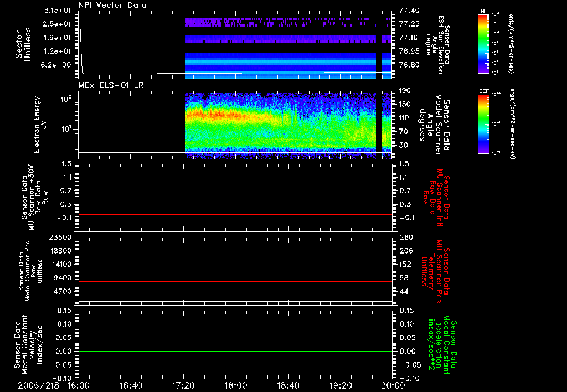The width and height of the screenshot is (567, 392).
Task: Click the 2.5e+01 sector tick value
Action: coord(58,24)
